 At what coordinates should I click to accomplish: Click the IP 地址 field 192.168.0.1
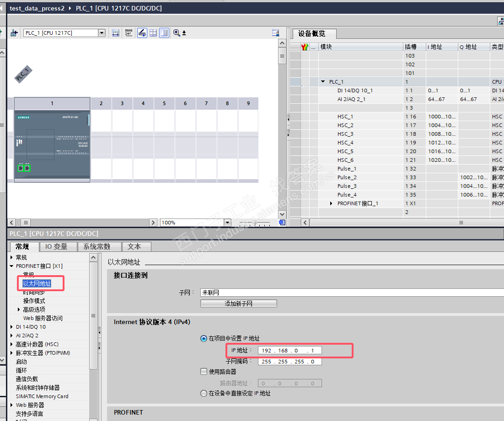(290, 350)
